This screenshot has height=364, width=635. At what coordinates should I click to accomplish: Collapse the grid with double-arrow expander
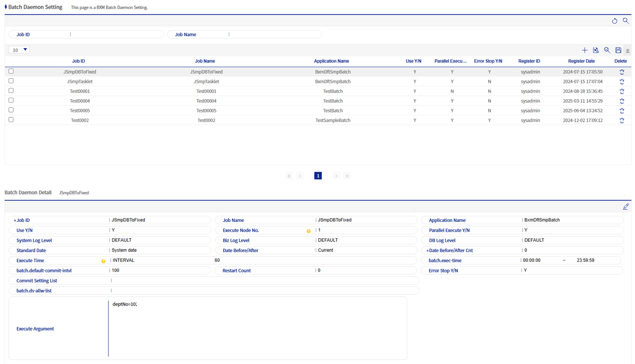[628, 51]
